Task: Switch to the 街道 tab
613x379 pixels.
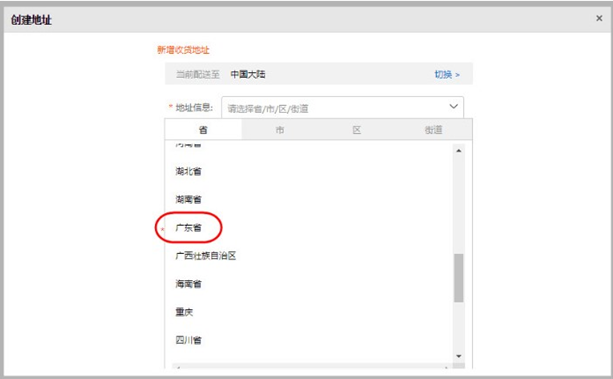Action: 433,130
